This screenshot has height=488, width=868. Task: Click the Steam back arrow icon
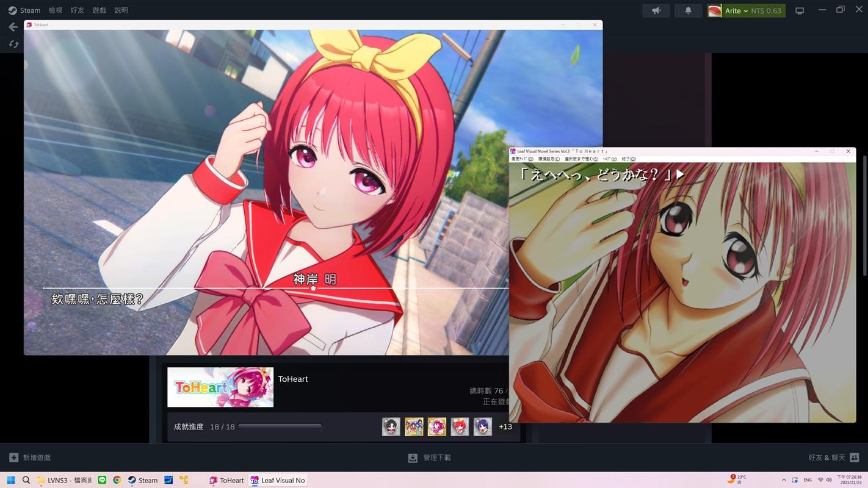[x=13, y=27]
